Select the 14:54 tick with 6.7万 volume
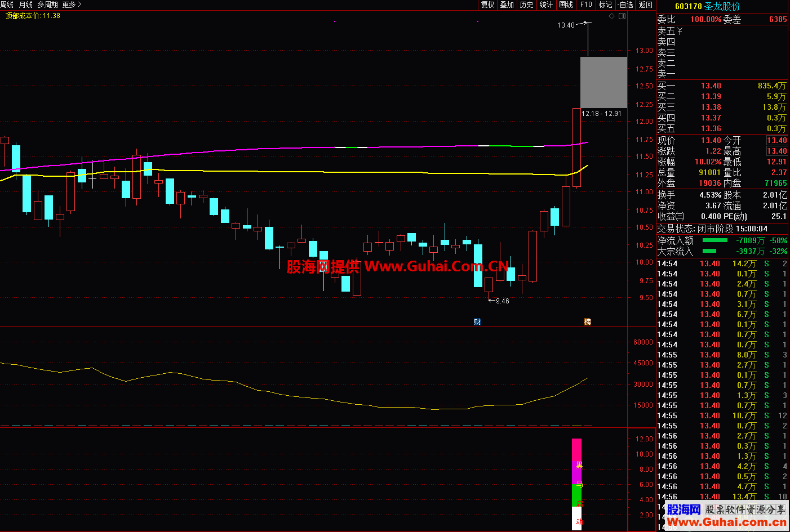The height and width of the screenshot is (532, 790). tap(722, 315)
